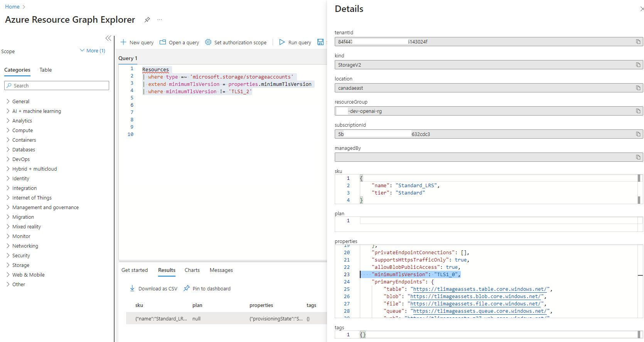Expand the Analytics category
The width and height of the screenshot is (644, 342).
click(x=8, y=121)
